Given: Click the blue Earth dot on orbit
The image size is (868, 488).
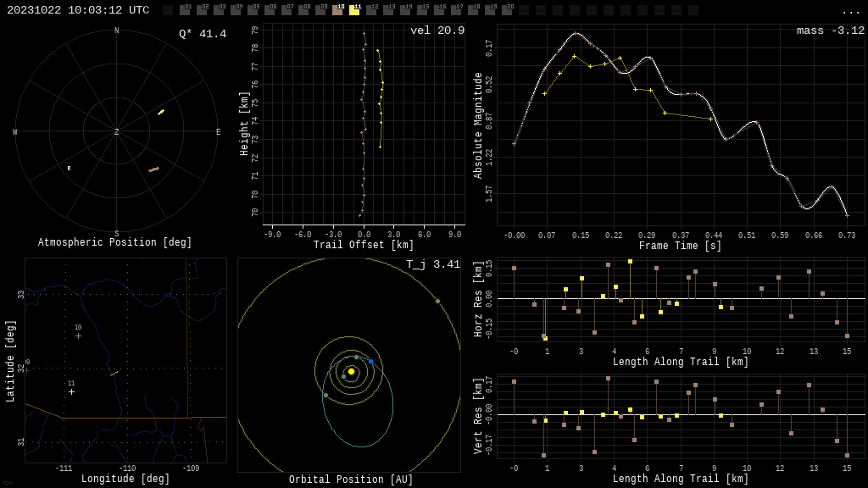Looking at the screenshot, I should pyautogui.click(x=370, y=362).
